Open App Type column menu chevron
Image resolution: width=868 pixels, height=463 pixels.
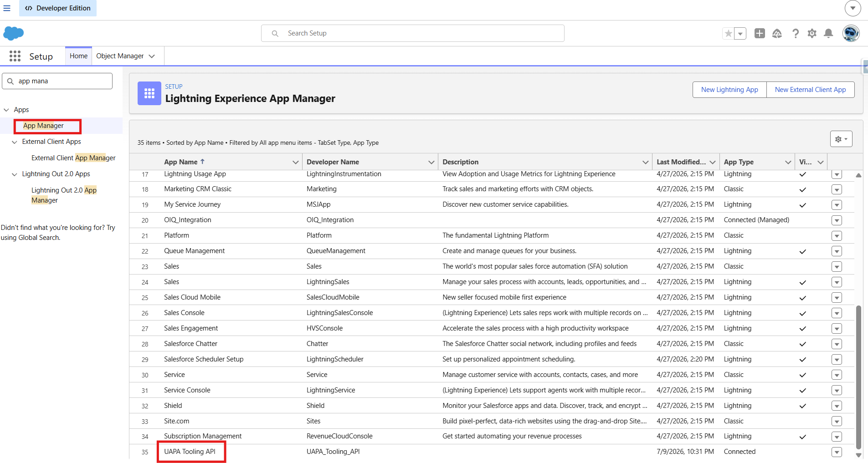pos(788,162)
